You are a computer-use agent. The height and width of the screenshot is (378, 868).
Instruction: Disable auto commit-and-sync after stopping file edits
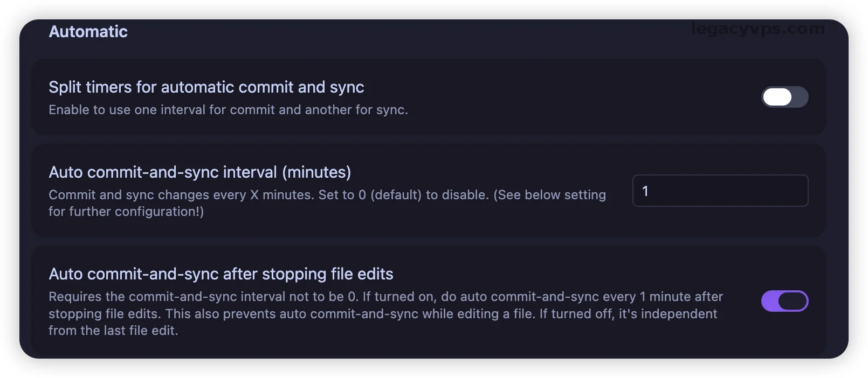point(784,301)
